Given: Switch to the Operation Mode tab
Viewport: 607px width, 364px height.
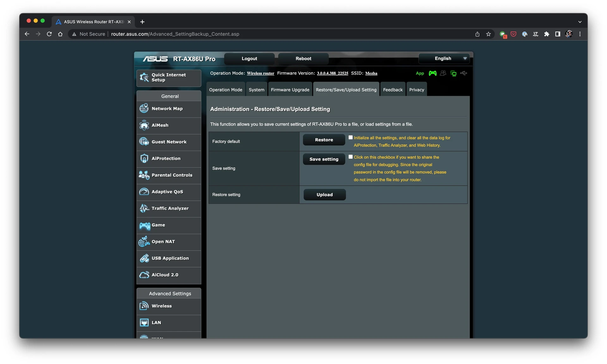Looking at the screenshot, I should [226, 90].
